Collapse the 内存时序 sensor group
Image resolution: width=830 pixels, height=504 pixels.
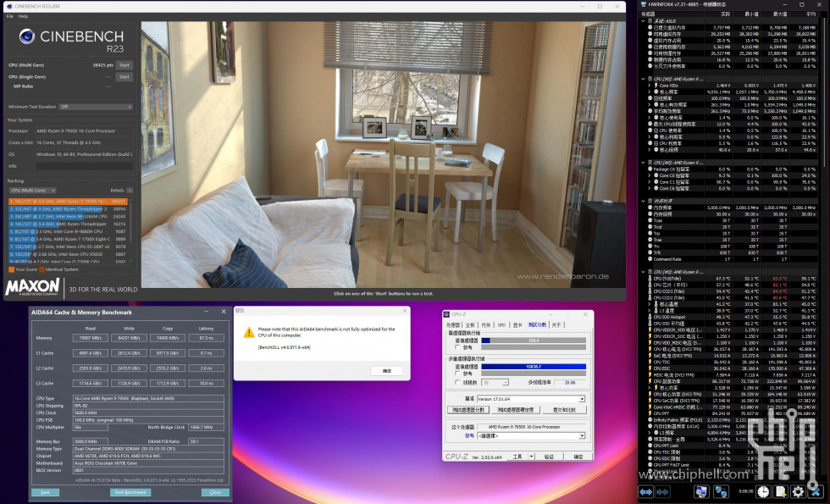point(643,202)
